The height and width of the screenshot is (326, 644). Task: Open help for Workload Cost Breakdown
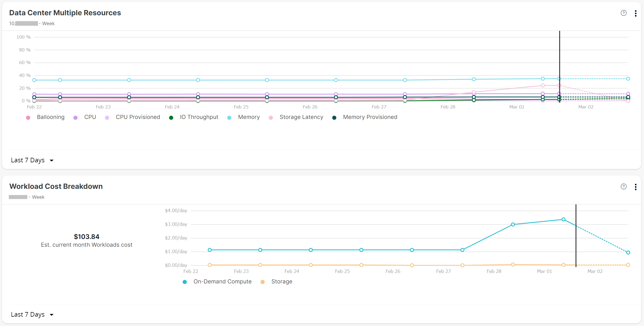pyautogui.click(x=623, y=187)
